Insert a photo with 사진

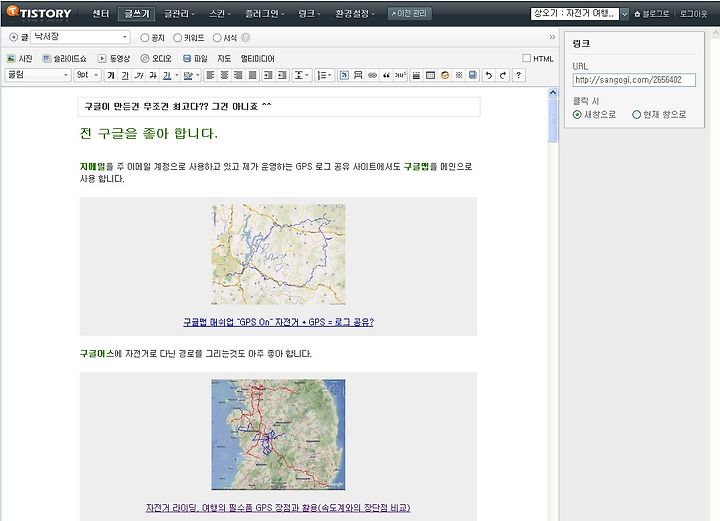(20, 58)
